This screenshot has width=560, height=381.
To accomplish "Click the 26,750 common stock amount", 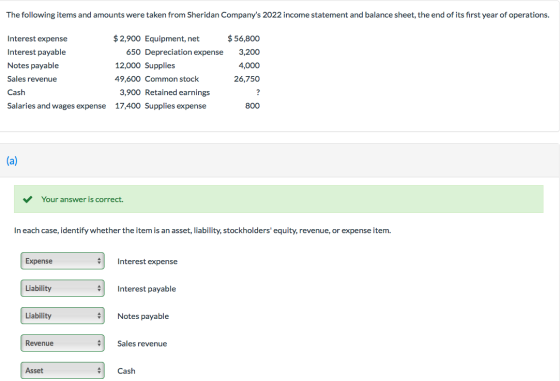I will pos(247,79).
